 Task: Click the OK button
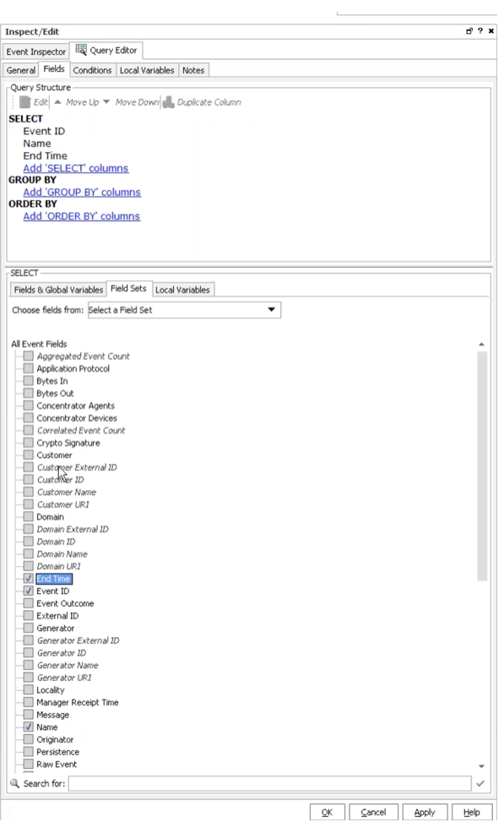click(x=328, y=812)
